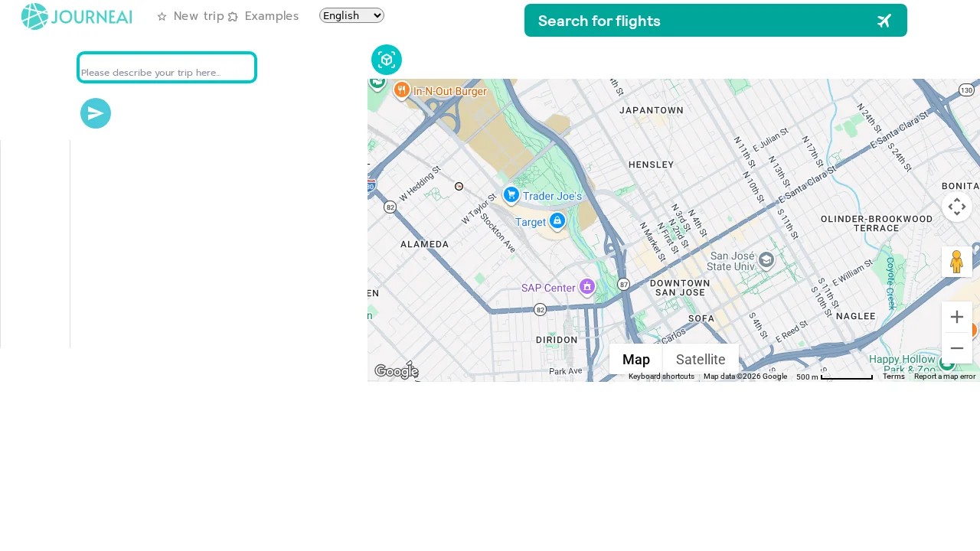This screenshot has width=980, height=551.
Task: Open San José State Univ marker
Action: [x=766, y=260]
